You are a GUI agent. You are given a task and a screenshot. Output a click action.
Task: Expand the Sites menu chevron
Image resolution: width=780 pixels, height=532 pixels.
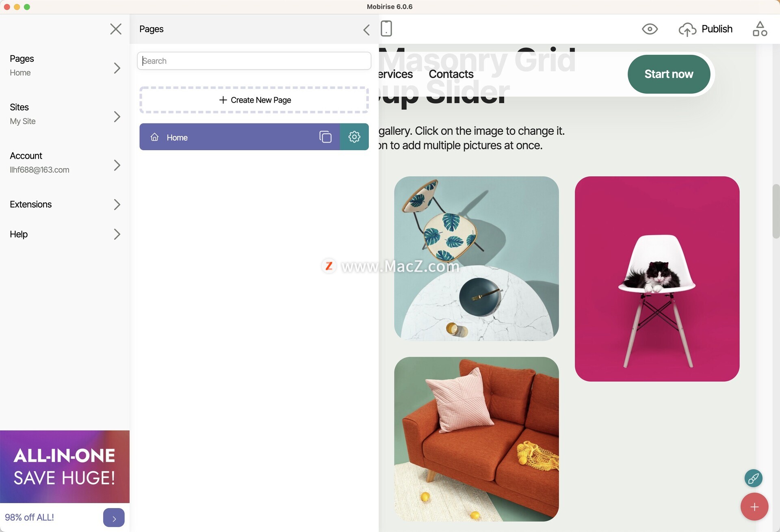pyautogui.click(x=117, y=117)
